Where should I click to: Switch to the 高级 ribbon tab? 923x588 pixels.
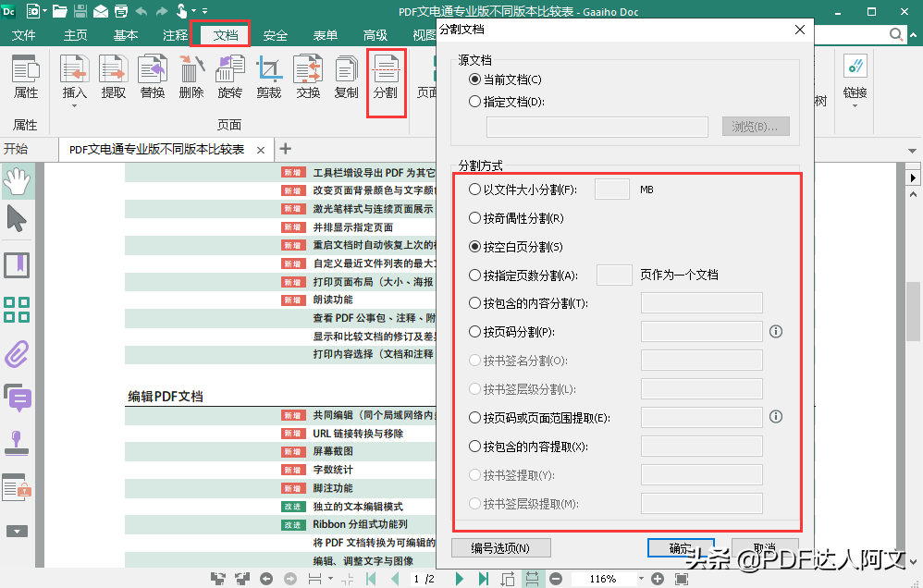coord(375,35)
